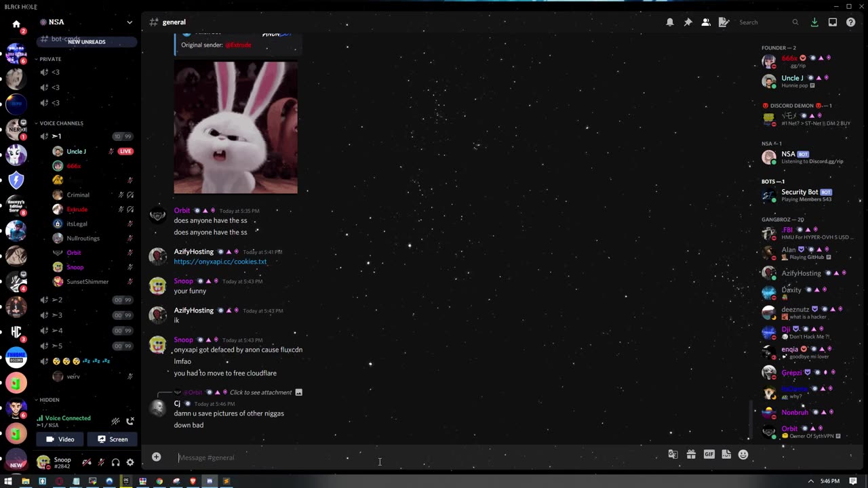The image size is (868, 488).
Task: Toggle the slashed game controller icon
Action: point(87,462)
